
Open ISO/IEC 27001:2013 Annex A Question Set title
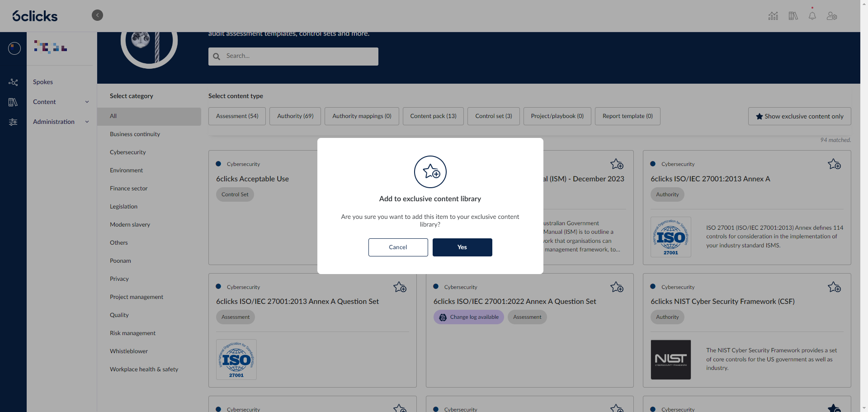click(297, 302)
